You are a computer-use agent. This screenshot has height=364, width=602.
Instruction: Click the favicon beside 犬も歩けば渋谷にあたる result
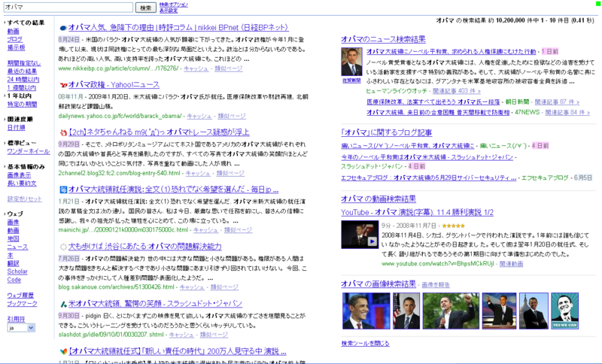point(64,247)
